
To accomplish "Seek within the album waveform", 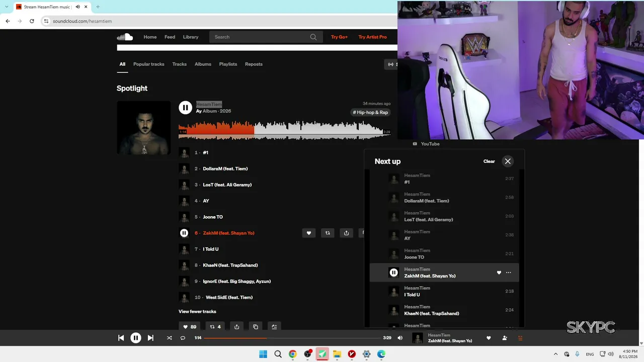I will (x=284, y=131).
